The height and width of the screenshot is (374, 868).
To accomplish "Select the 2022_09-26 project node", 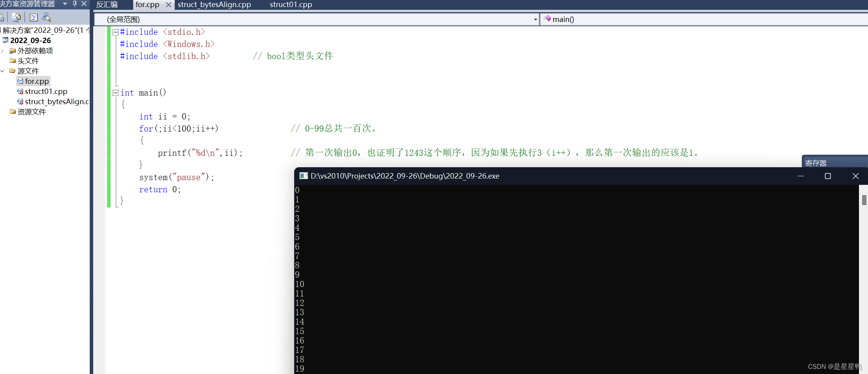I will tap(31, 40).
